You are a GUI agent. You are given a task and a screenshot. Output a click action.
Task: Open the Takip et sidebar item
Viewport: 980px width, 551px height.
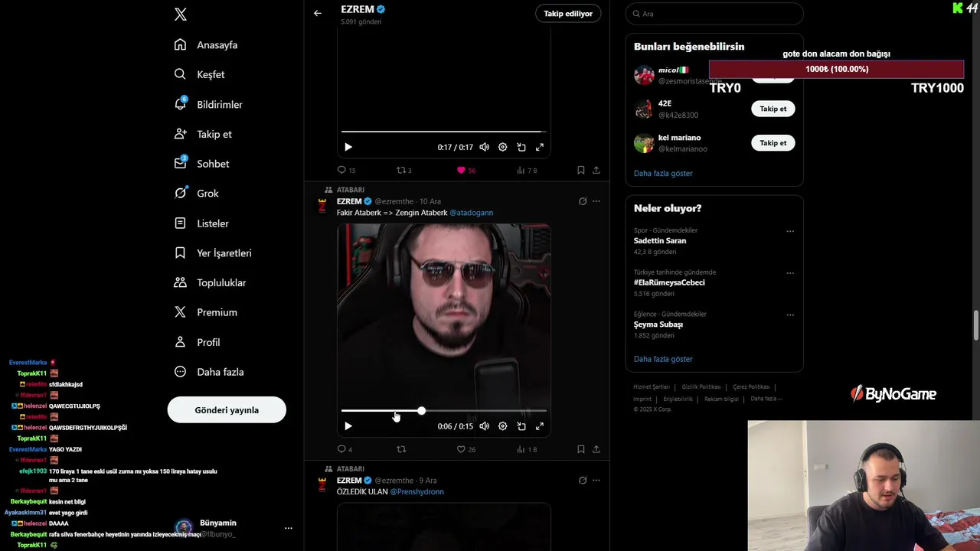click(203, 134)
